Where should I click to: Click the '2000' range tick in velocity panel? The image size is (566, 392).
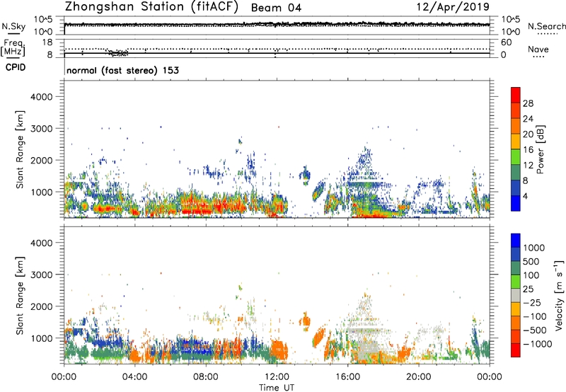42,306
